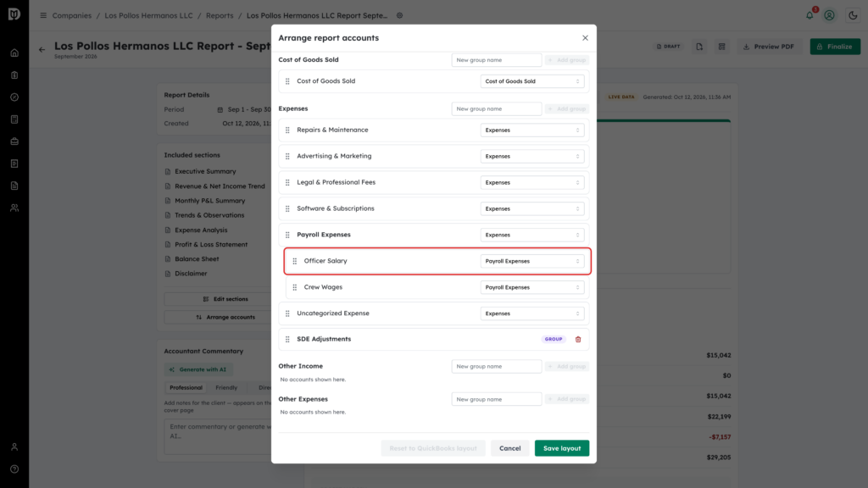Go back using the arrow icon
868x488 pixels.
click(42, 50)
